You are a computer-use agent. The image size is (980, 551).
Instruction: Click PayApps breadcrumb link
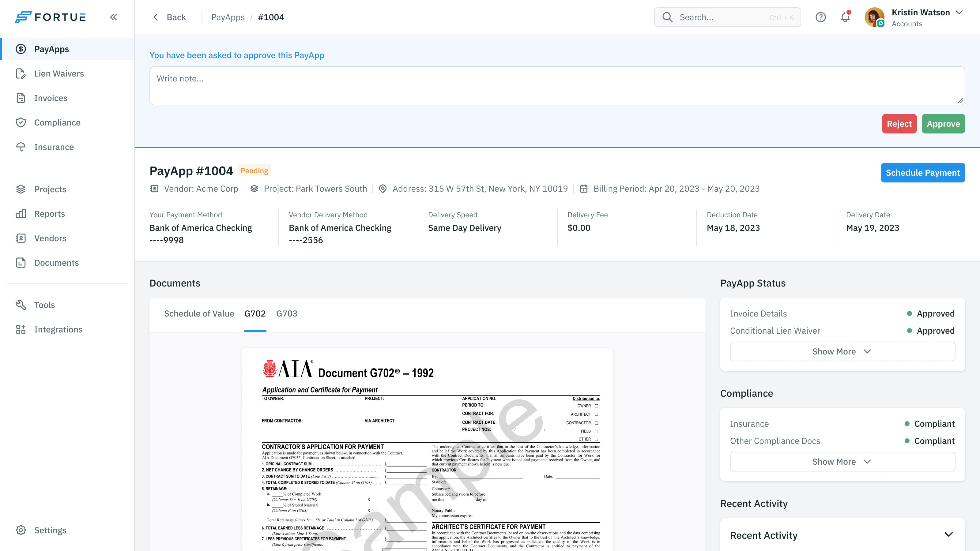228,17
